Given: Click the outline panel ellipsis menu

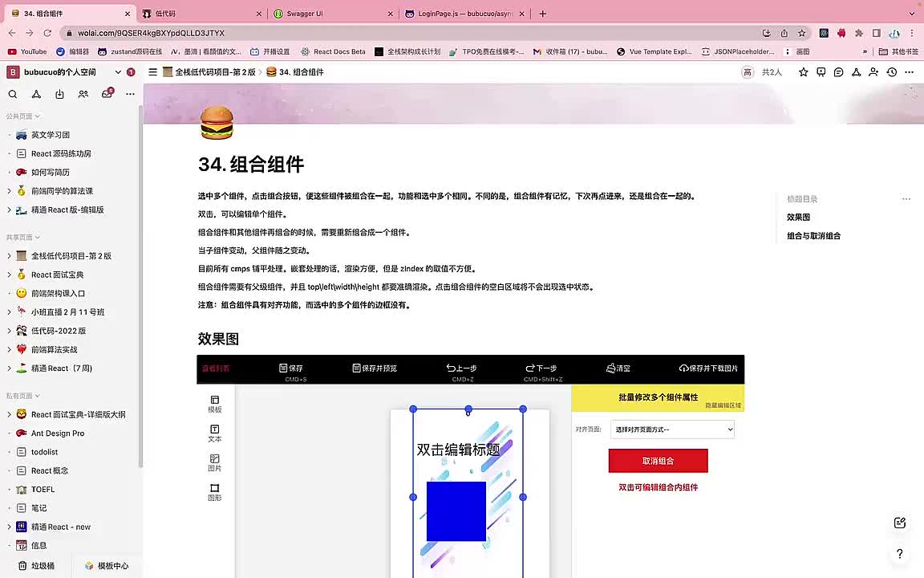Looking at the screenshot, I should point(906,199).
